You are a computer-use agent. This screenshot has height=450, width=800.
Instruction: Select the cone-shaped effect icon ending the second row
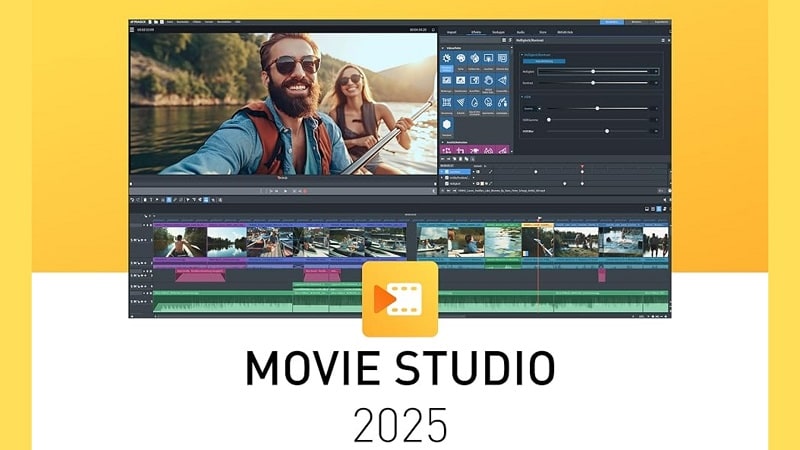coord(503,81)
